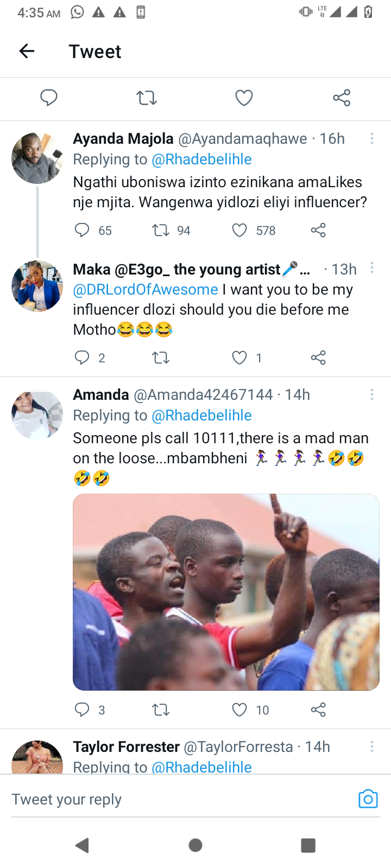Tap the reply bubble under the main tweet
This screenshot has height=868, width=391.
click(49, 98)
